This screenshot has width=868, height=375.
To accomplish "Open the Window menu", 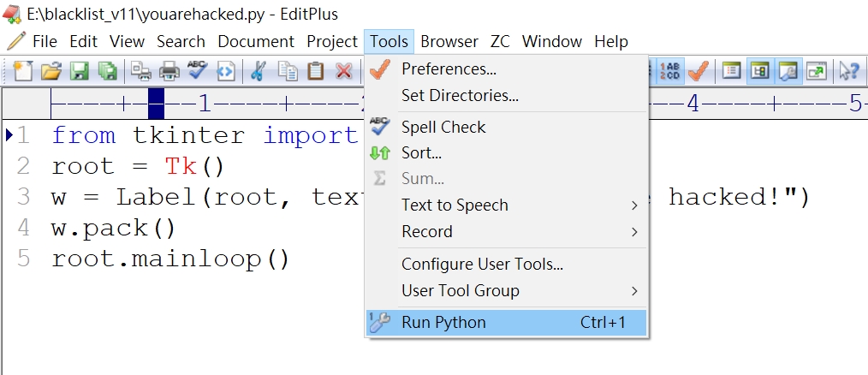I will point(552,42).
